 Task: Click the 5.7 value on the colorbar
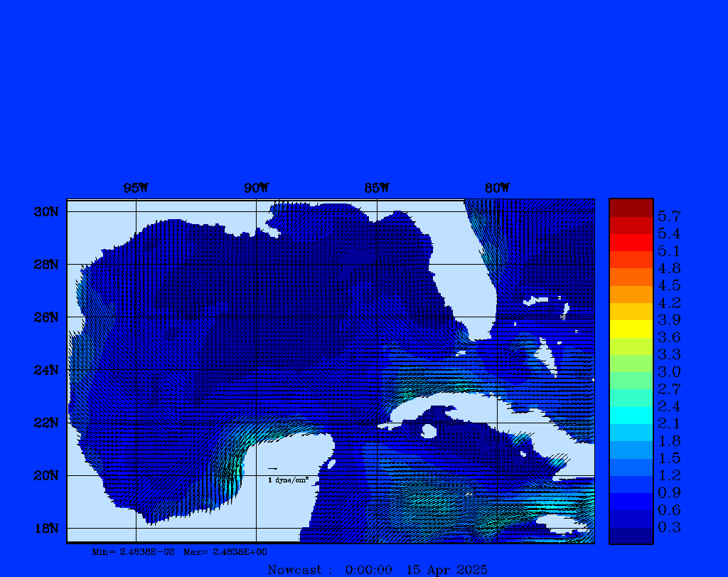(x=669, y=216)
